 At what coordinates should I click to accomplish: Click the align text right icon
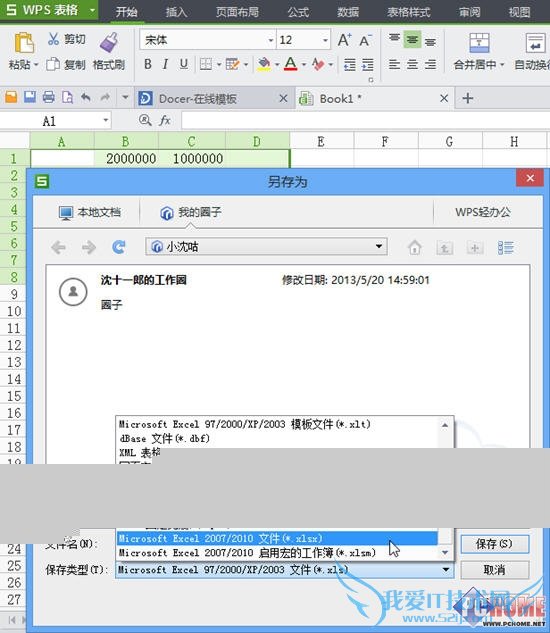pos(430,64)
